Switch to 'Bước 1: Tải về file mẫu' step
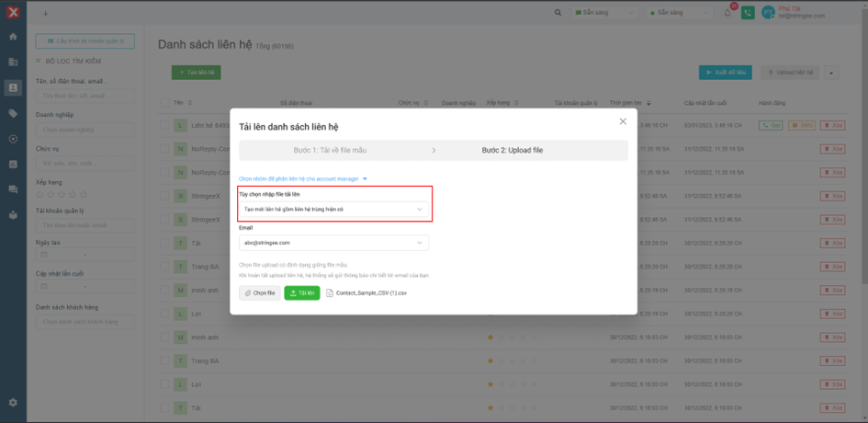This screenshot has width=868, height=423. tap(329, 150)
